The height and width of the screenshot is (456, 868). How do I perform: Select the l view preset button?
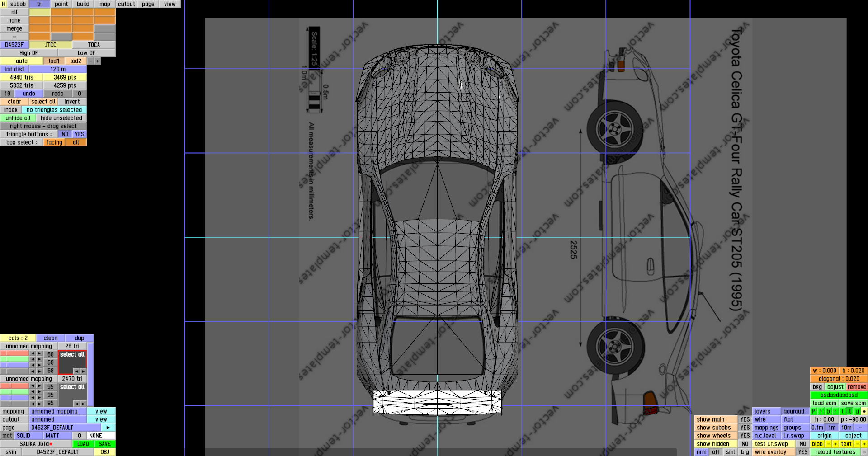[x=843, y=411]
